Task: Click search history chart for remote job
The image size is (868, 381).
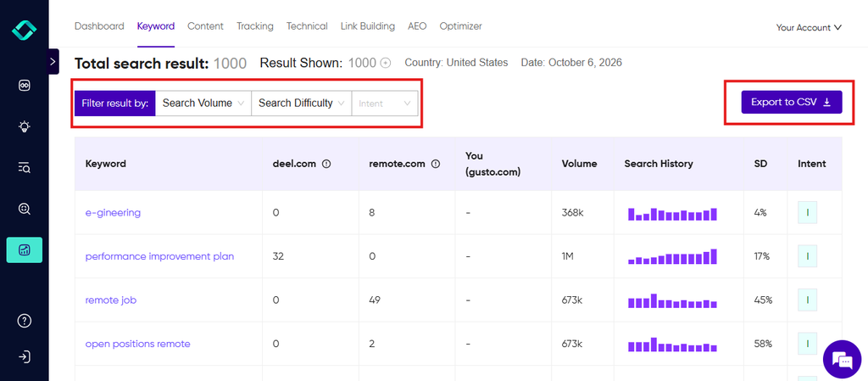Action: (672, 300)
